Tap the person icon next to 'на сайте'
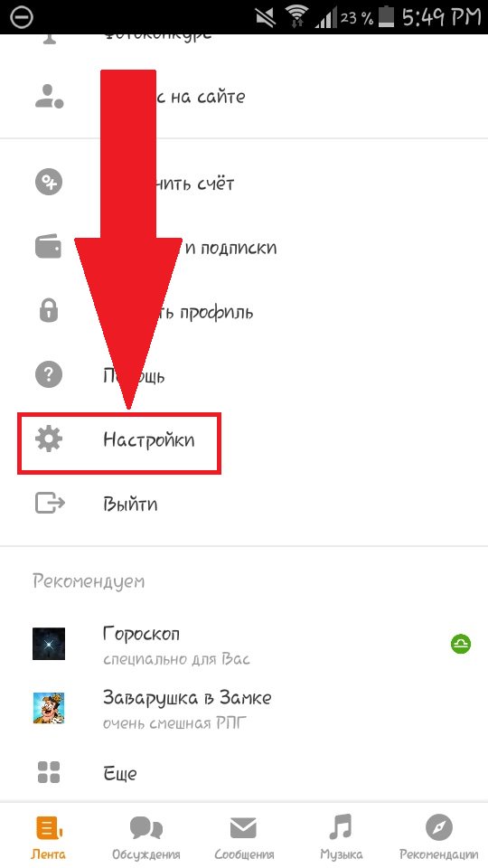This screenshot has height=868, width=488. [x=49, y=95]
